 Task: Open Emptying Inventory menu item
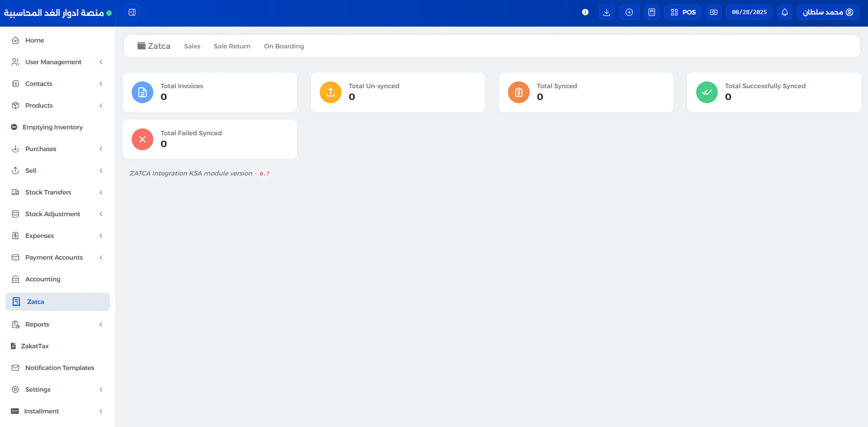pos(57,127)
